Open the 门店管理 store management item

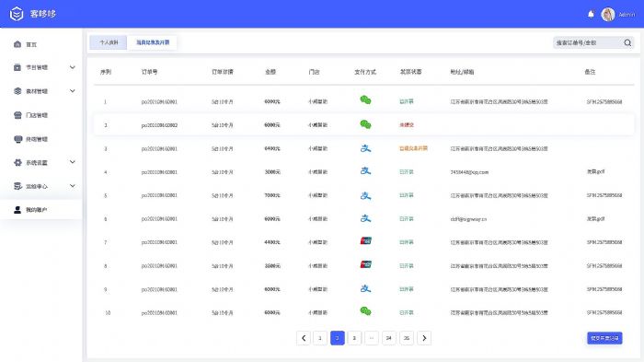[37, 115]
